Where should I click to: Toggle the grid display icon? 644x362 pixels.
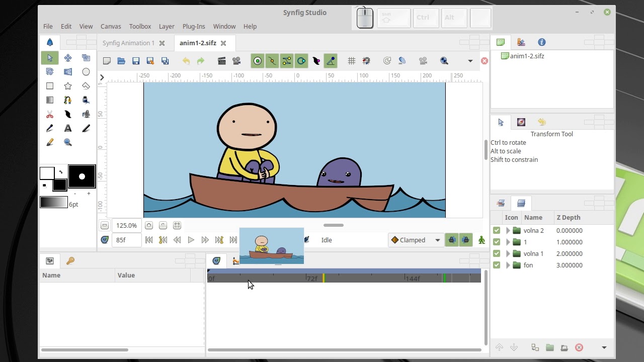[352, 61]
